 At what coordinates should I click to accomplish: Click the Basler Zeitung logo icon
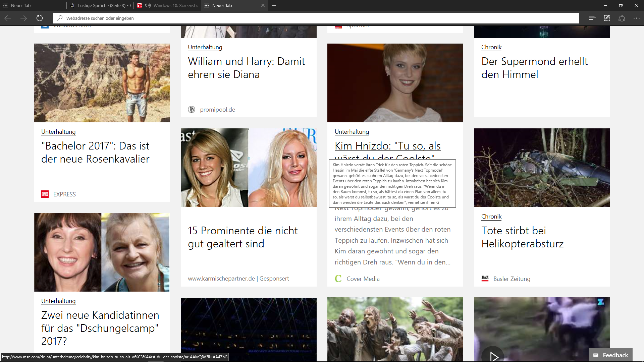485,279
